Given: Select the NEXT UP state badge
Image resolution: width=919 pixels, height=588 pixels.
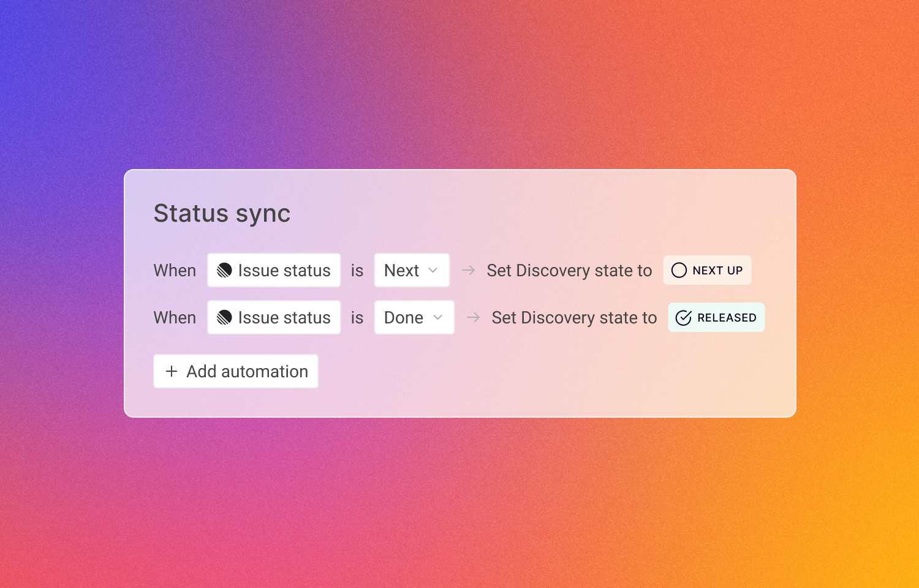Looking at the screenshot, I should 707,270.
